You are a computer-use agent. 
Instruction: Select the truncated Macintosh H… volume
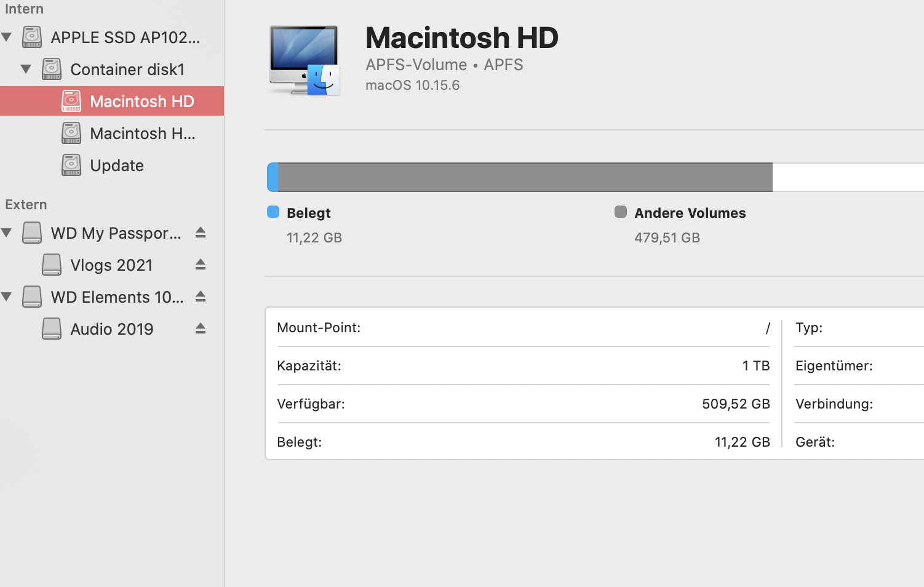click(143, 133)
